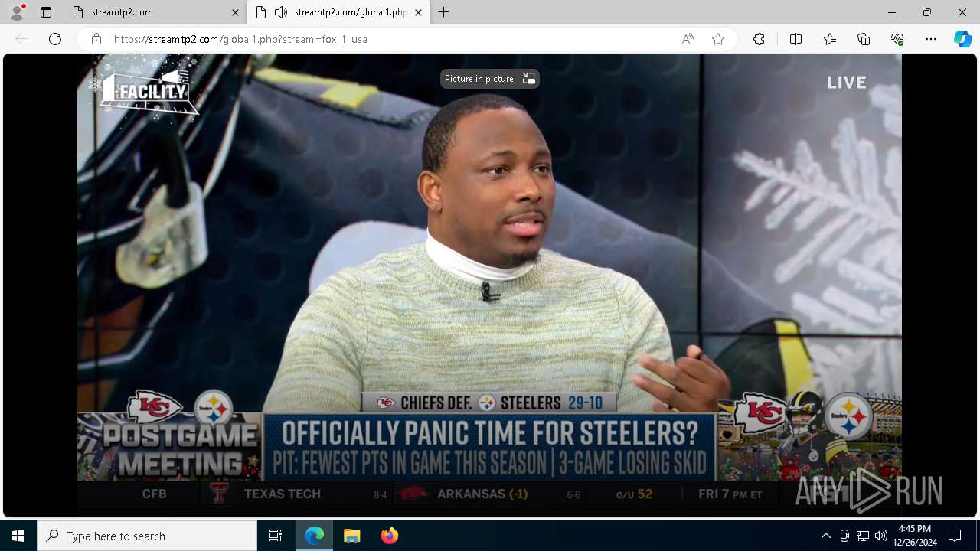Open the Copilot sidebar

point(962,39)
